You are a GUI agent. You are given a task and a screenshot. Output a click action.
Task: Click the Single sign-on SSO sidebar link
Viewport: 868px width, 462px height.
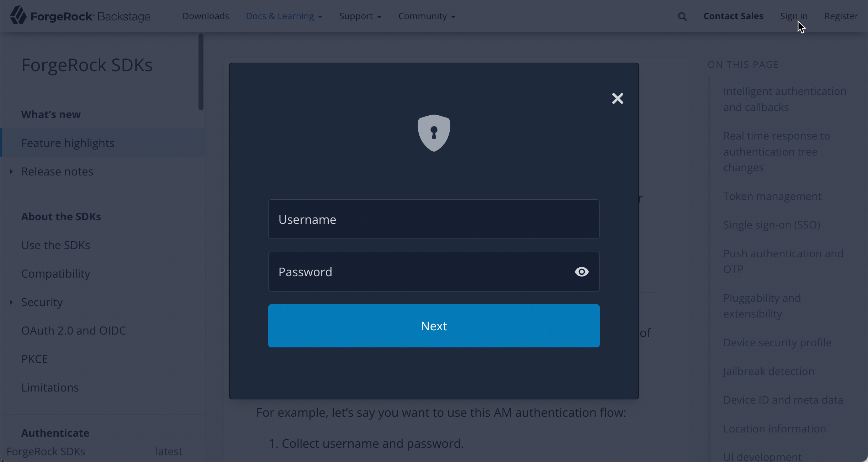772,225
